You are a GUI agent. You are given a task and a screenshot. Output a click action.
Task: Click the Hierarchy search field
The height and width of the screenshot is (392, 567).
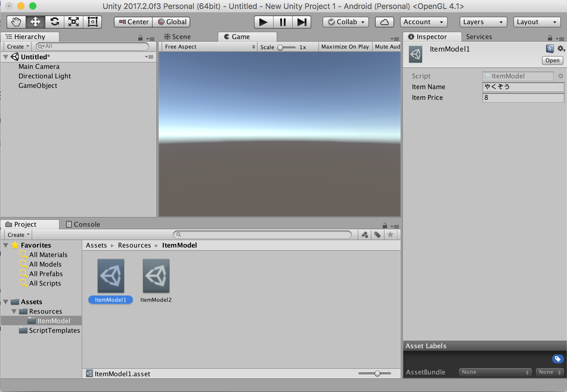coord(92,46)
